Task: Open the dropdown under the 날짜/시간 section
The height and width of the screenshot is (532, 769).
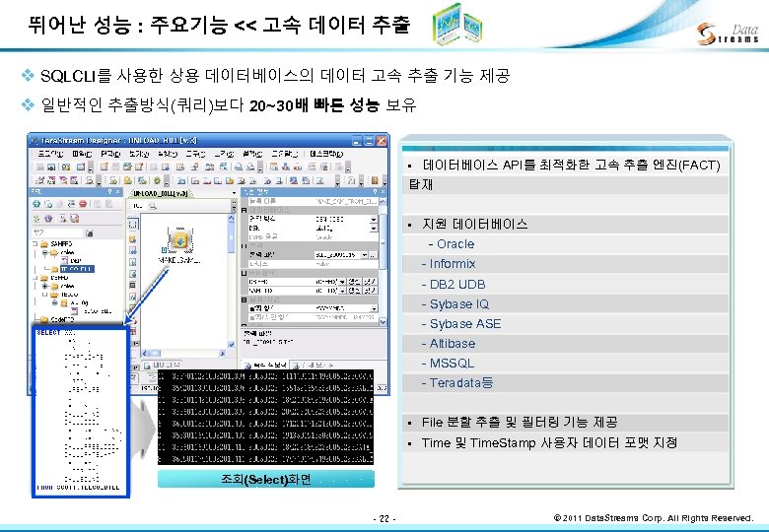Action: click(x=374, y=308)
